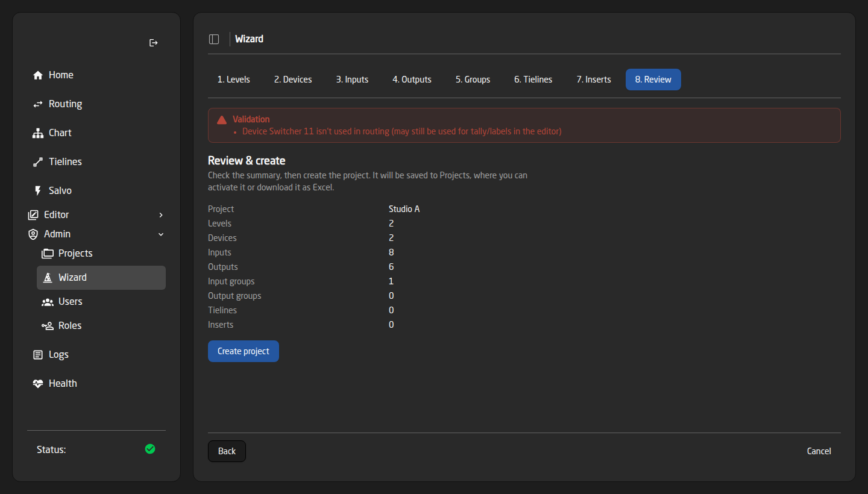Image resolution: width=868 pixels, height=494 pixels.
Task: Click the Studio A project value
Action: (404, 209)
